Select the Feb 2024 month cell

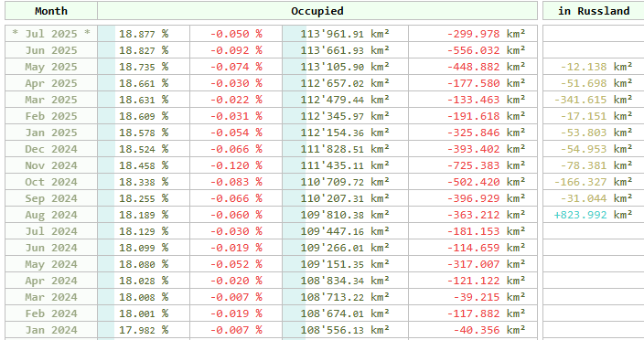[51, 313]
